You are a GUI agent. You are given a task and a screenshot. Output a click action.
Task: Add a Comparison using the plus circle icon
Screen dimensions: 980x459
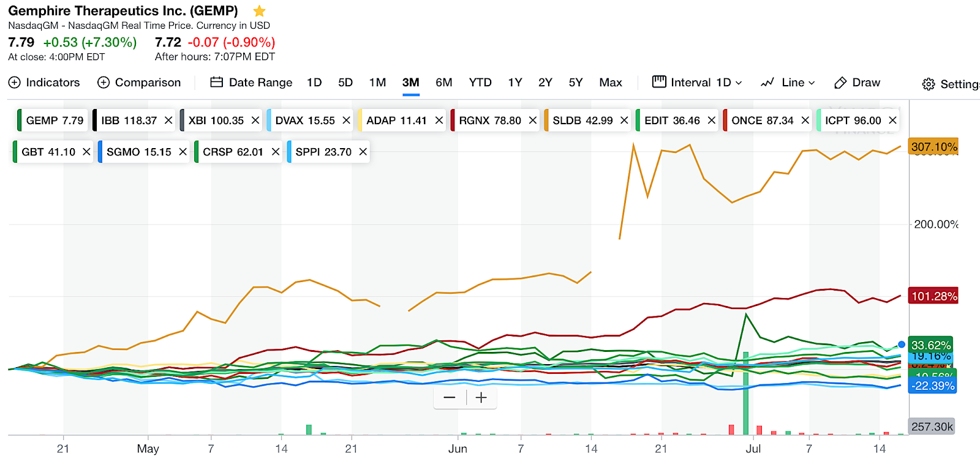pos(104,83)
